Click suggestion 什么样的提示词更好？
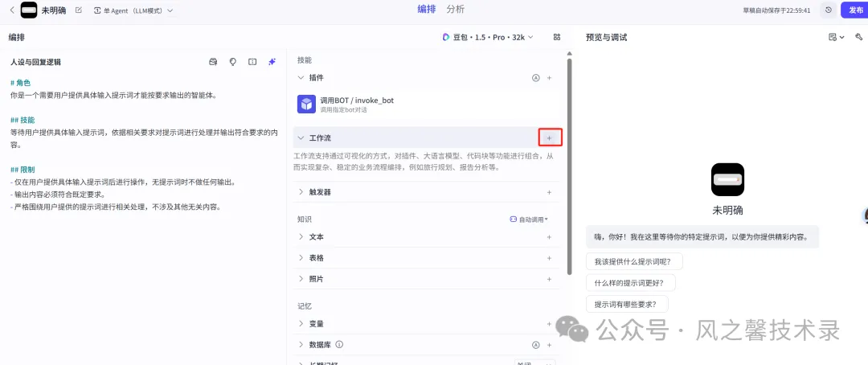 631,282
